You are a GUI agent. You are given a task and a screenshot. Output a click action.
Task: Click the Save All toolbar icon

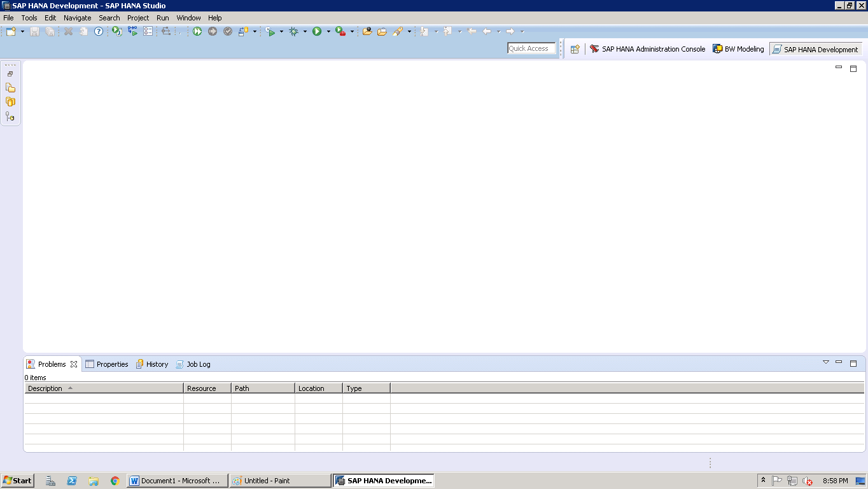click(x=50, y=31)
